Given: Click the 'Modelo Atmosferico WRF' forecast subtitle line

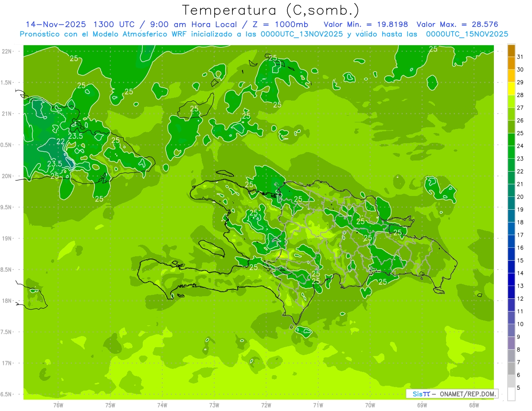Looking at the screenshot, I should (x=264, y=34).
